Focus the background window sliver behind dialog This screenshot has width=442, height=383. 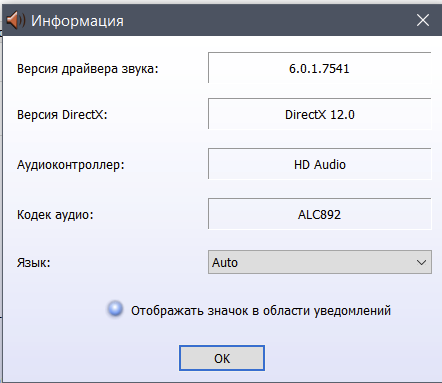coord(1,200)
